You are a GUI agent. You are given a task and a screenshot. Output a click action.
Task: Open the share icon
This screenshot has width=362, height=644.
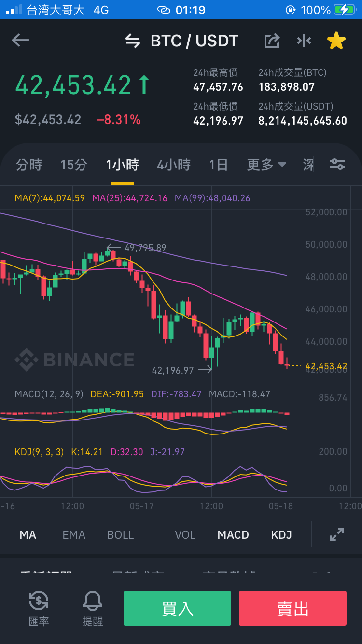pyautogui.click(x=272, y=41)
